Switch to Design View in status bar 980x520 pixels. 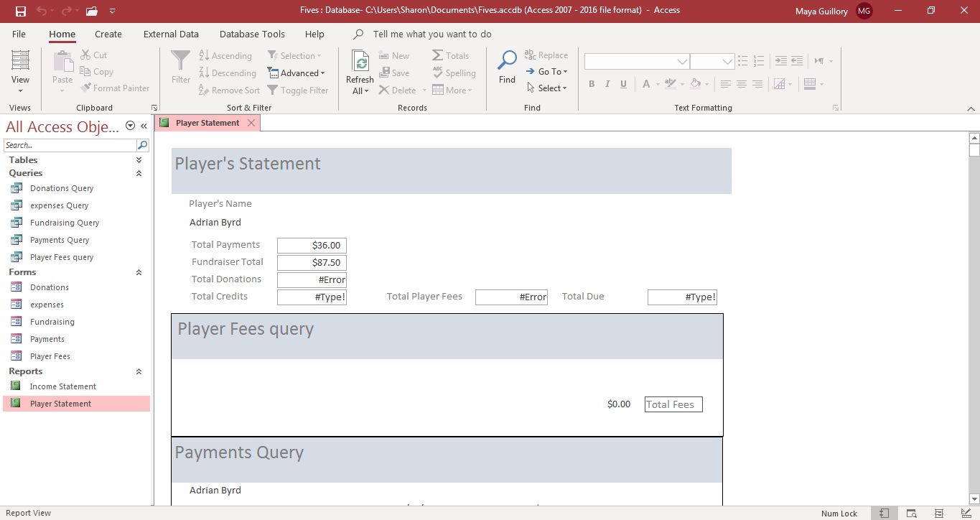coord(964,513)
